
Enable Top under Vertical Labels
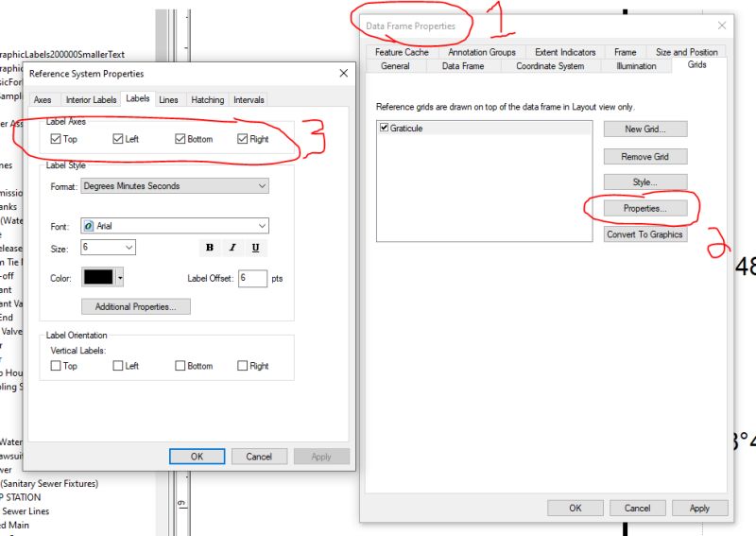coord(56,366)
